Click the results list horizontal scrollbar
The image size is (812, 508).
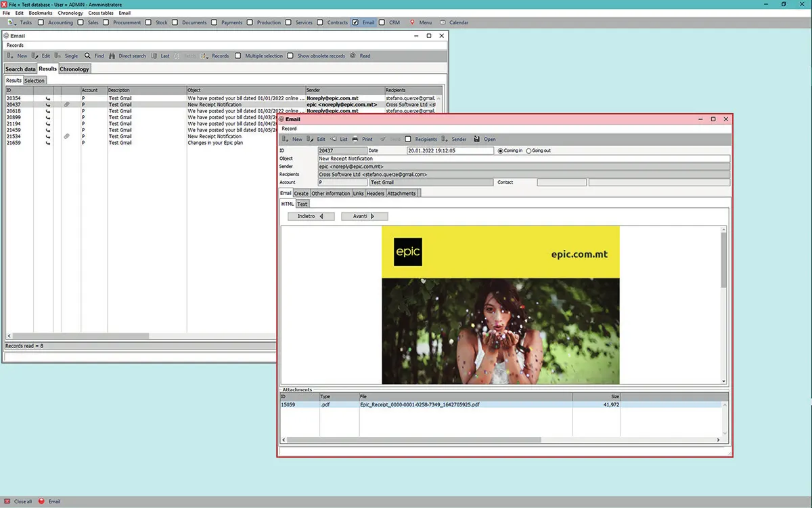click(81, 336)
